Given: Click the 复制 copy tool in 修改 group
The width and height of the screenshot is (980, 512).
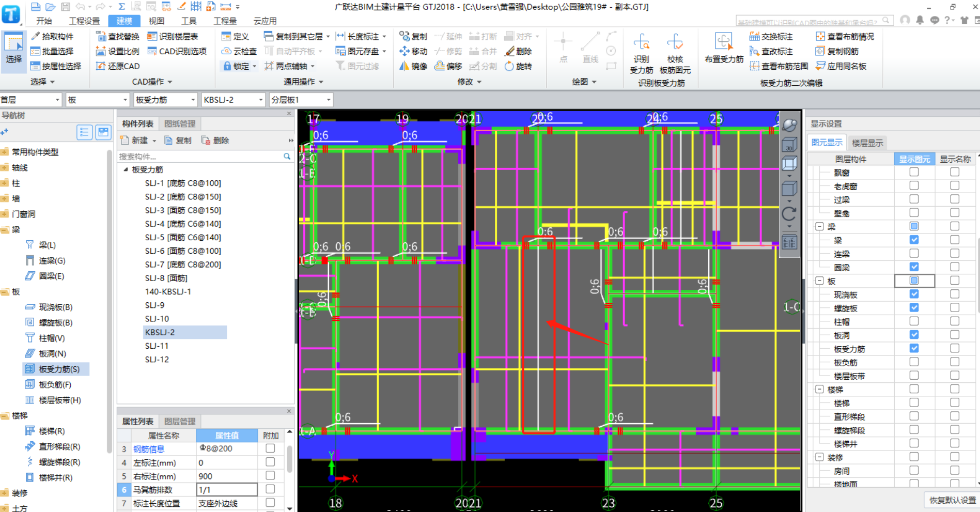Looking at the screenshot, I should (413, 36).
